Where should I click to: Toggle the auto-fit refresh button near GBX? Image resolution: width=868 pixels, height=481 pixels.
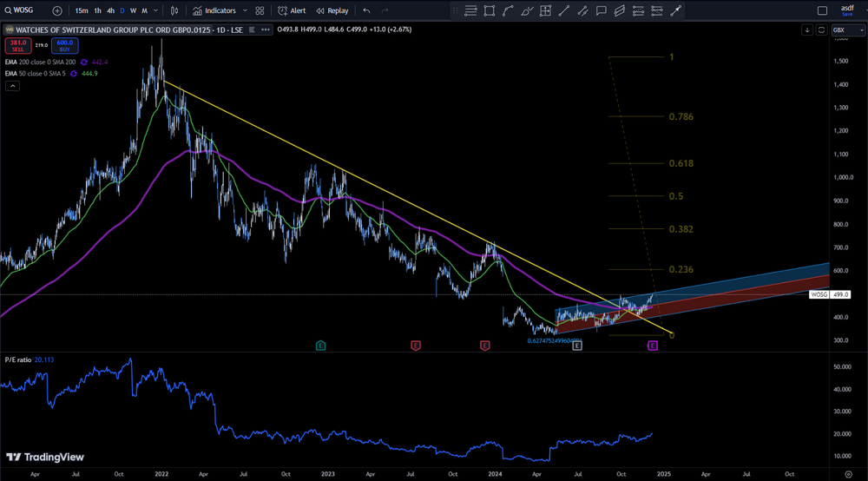coord(821,30)
